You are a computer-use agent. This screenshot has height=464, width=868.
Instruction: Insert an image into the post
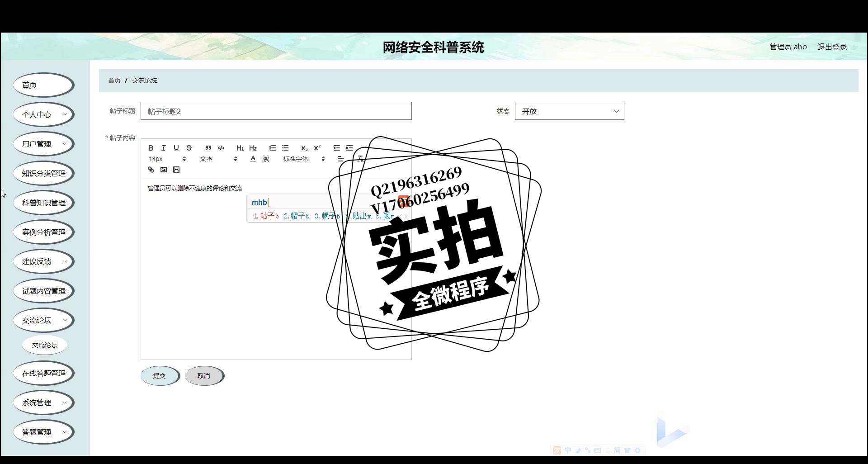pos(164,170)
